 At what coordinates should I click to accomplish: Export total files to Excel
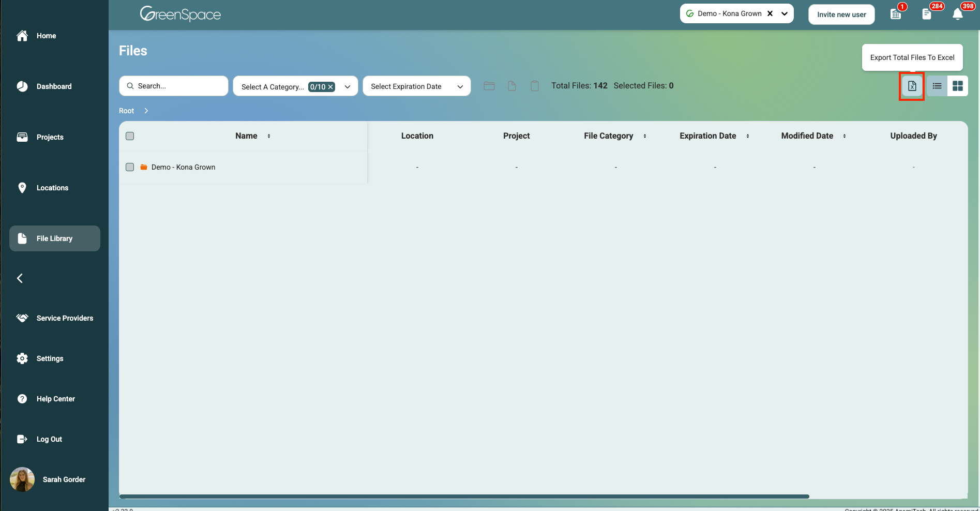912,86
